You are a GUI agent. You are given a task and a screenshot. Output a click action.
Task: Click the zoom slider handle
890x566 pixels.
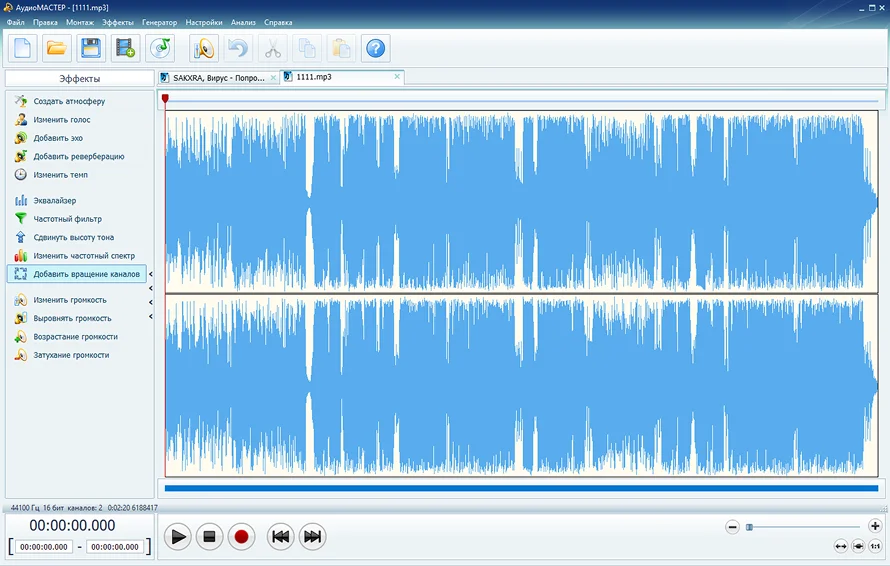tap(749, 526)
